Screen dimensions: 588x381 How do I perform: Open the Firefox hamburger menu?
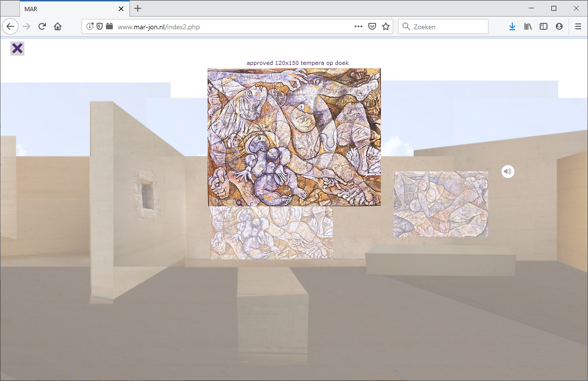[x=578, y=27]
